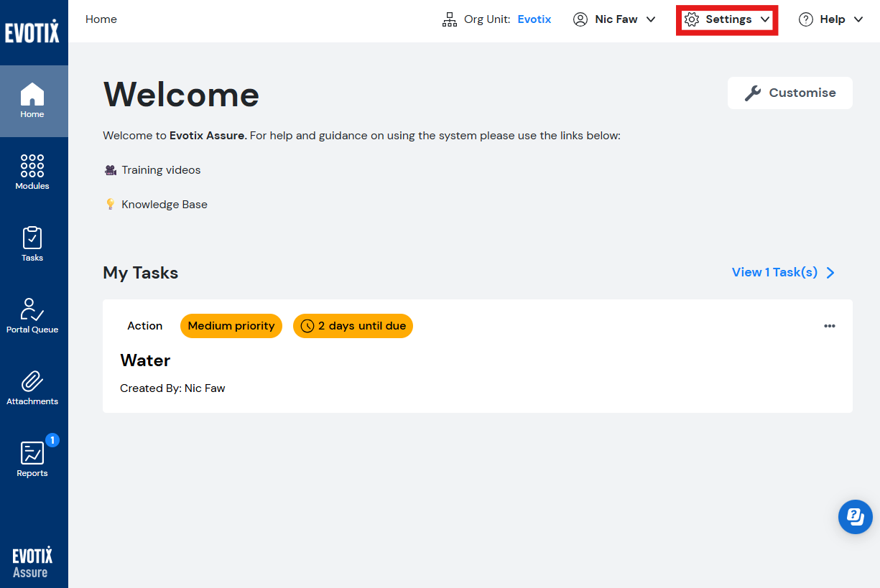
Task: Open the Evotix org unit link
Action: [x=534, y=19]
